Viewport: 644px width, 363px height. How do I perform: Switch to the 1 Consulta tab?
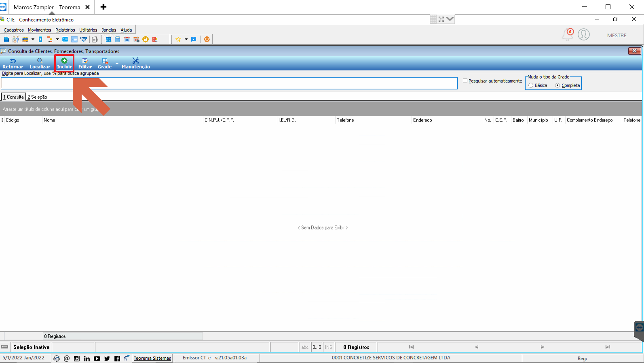[14, 97]
